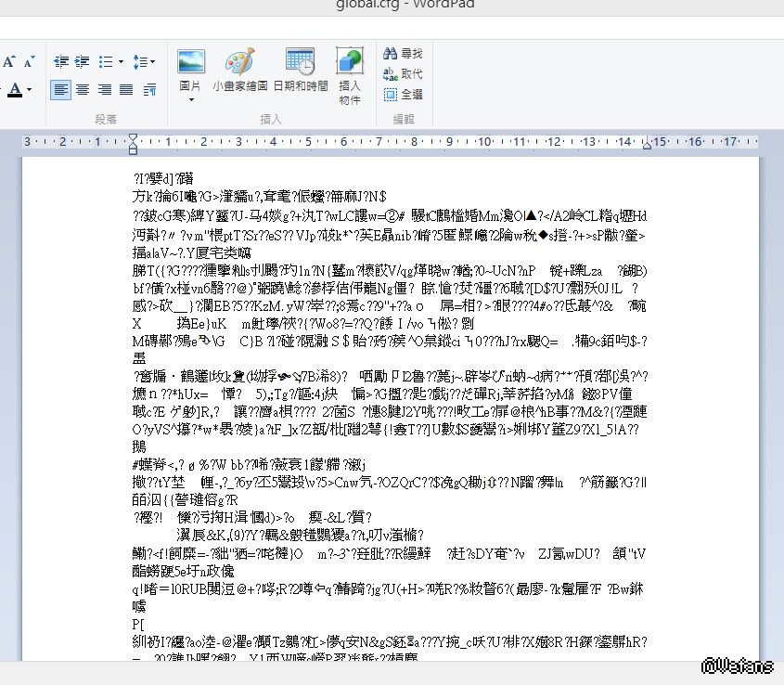Open Replace (取代)

403,74
